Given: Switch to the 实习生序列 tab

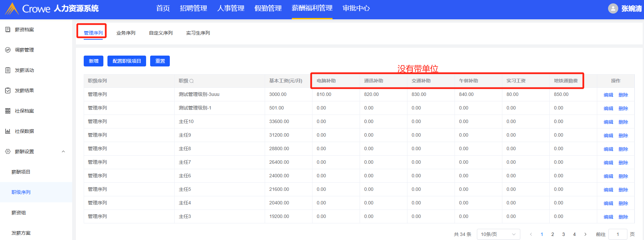Looking at the screenshot, I should pos(198,33).
